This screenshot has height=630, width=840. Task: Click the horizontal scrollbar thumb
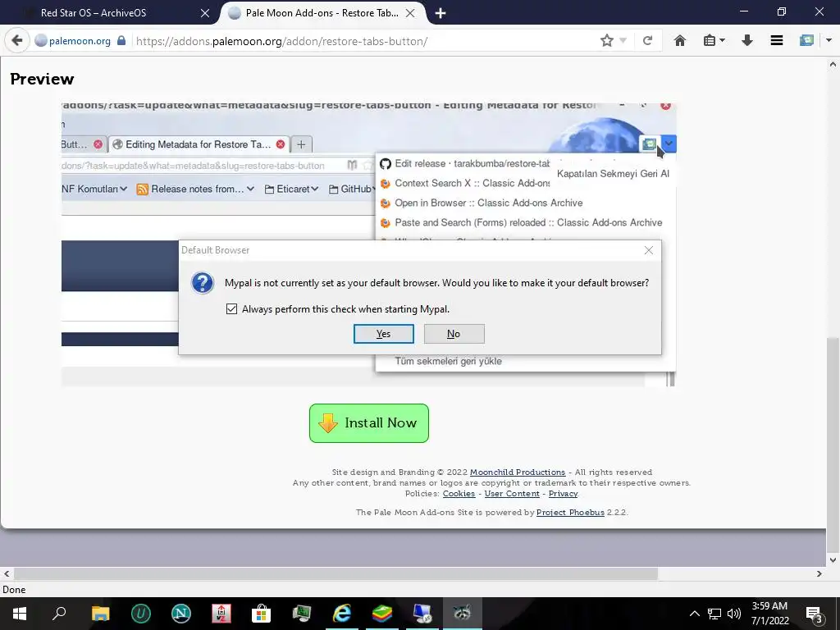click(x=336, y=573)
